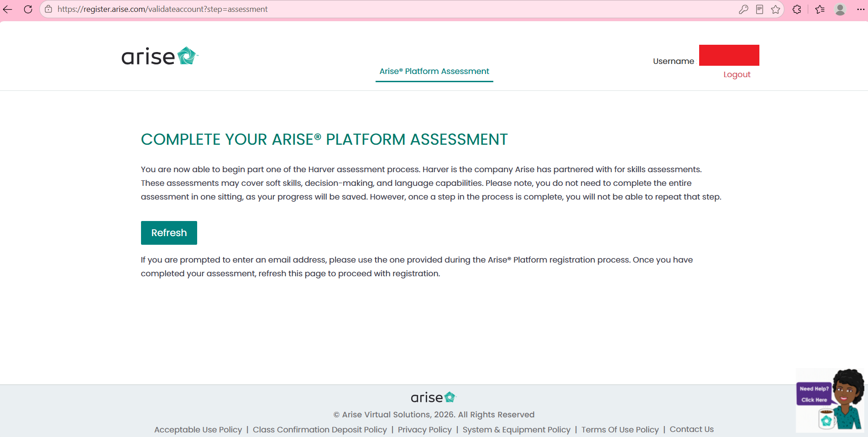Viewport: 868px width, 437px height.
Task: Open the favorites list icon
Action: (820, 9)
